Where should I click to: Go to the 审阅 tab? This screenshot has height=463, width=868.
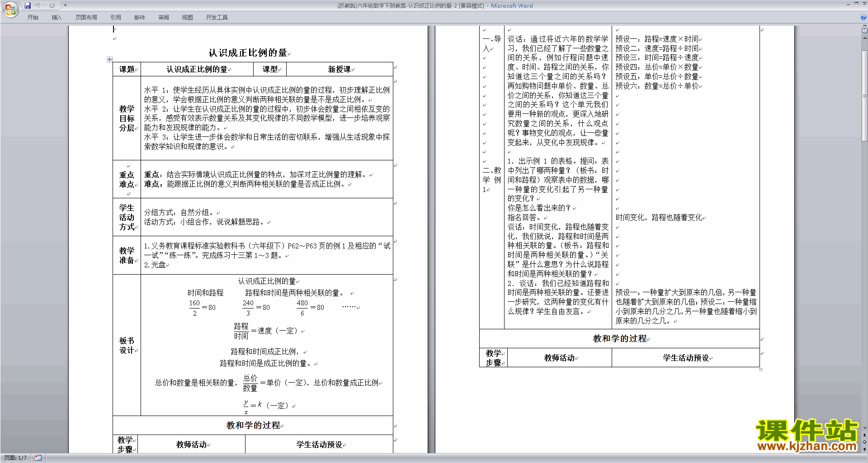click(x=164, y=18)
